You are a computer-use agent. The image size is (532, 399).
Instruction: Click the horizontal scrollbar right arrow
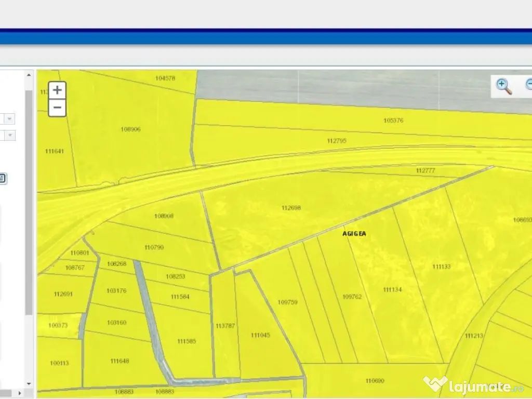click(21, 393)
